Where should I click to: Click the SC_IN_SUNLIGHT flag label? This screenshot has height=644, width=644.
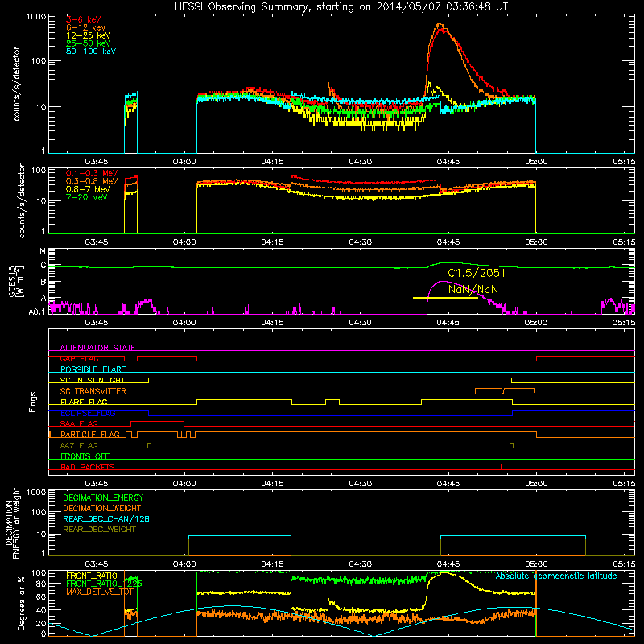(x=93, y=380)
